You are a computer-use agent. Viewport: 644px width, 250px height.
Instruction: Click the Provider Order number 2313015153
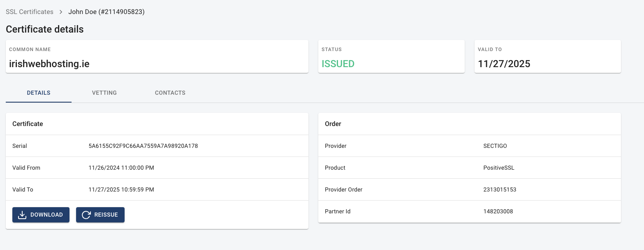pos(500,189)
